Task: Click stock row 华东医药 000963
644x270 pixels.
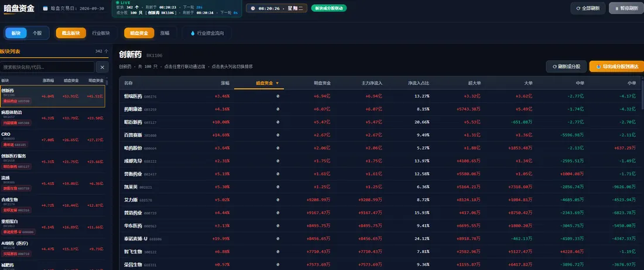Action: [x=380, y=226]
